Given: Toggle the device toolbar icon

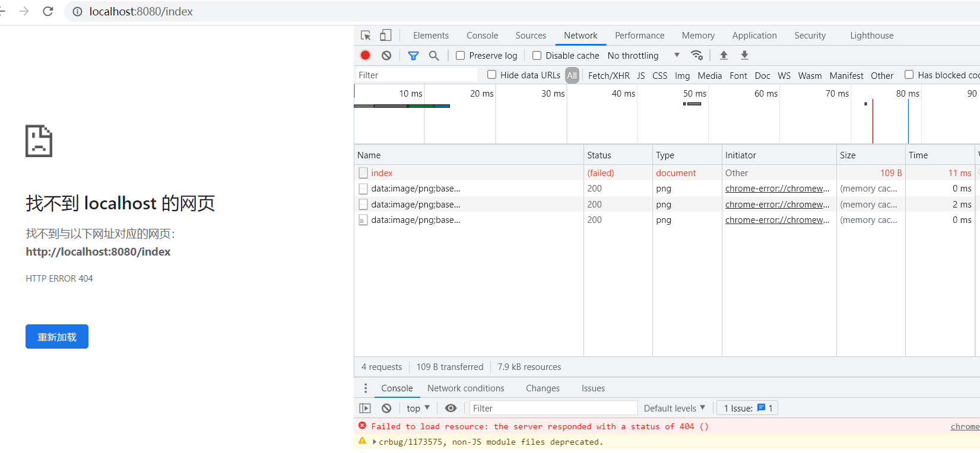Looking at the screenshot, I should [x=386, y=36].
